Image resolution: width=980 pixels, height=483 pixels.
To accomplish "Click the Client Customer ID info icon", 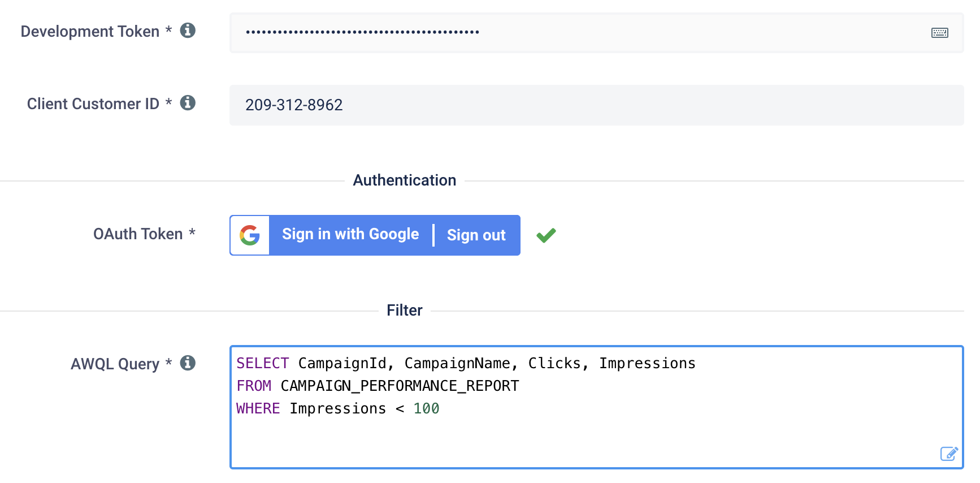I will click(188, 102).
